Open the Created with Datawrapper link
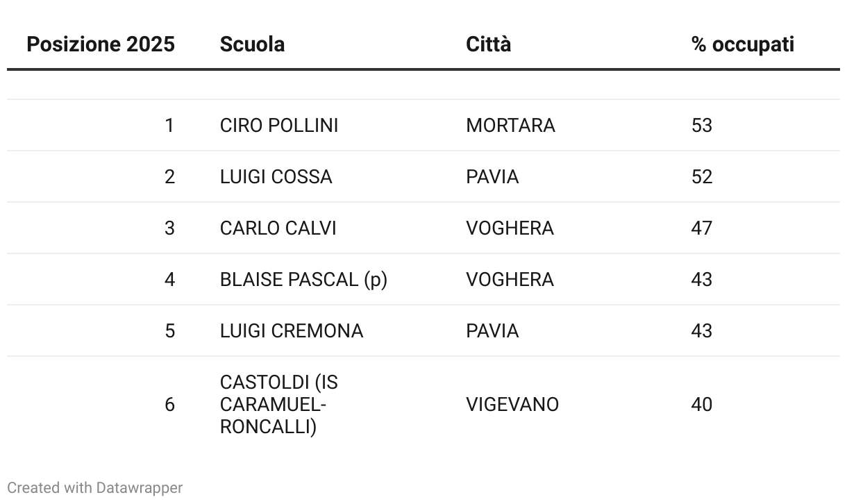The width and height of the screenshot is (847, 504). click(95, 488)
